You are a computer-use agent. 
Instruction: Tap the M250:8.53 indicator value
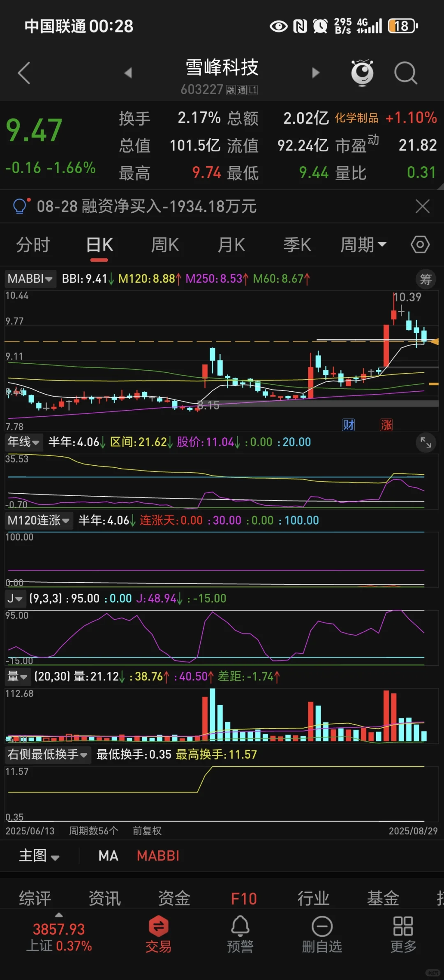tap(217, 279)
